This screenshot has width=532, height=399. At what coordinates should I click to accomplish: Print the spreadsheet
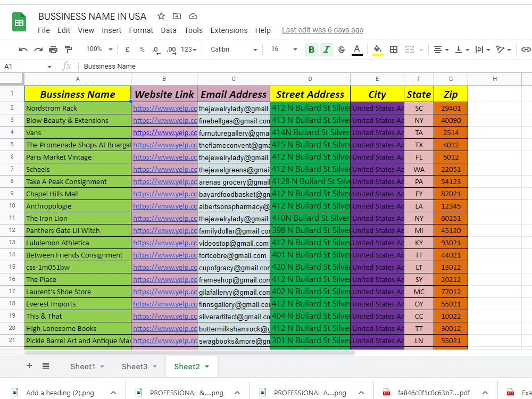click(53, 49)
